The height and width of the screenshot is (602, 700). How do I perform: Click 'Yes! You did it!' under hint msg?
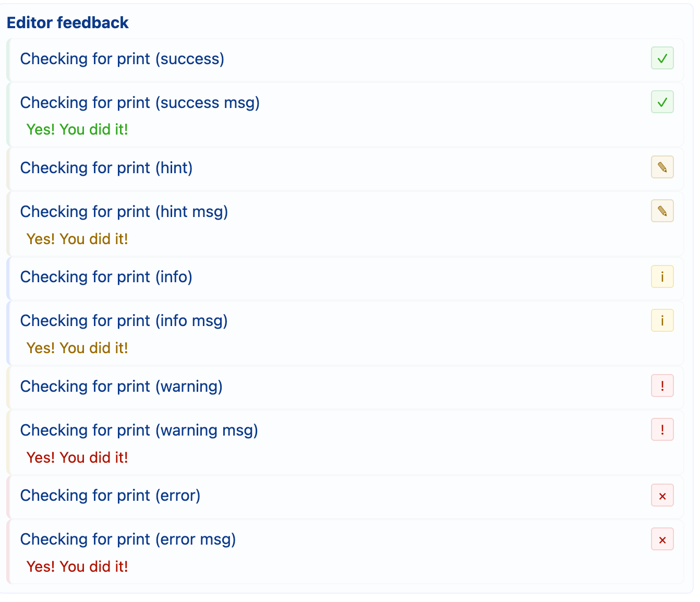coord(77,239)
